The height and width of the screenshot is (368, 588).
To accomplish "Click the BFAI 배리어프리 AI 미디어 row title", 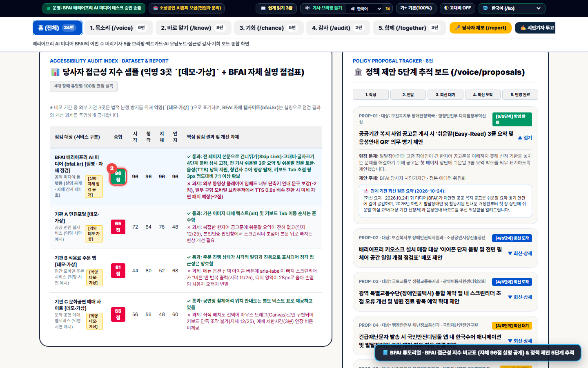I will (x=78, y=164).
